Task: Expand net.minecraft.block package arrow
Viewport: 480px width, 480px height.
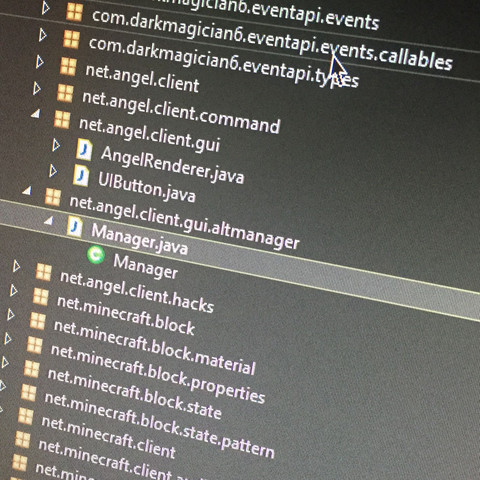Action: tap(14, 290)
